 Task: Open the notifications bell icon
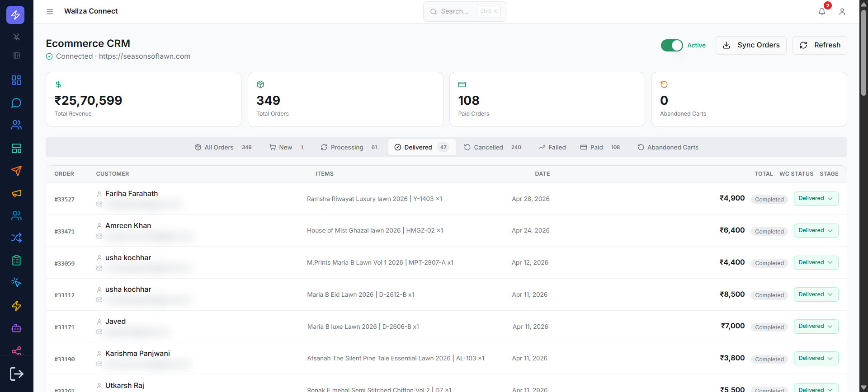tap(822, 12)
